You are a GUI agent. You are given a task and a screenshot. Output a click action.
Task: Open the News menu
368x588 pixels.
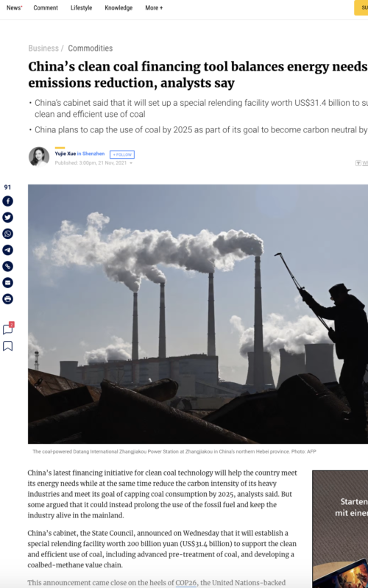[x=14, y=8]
